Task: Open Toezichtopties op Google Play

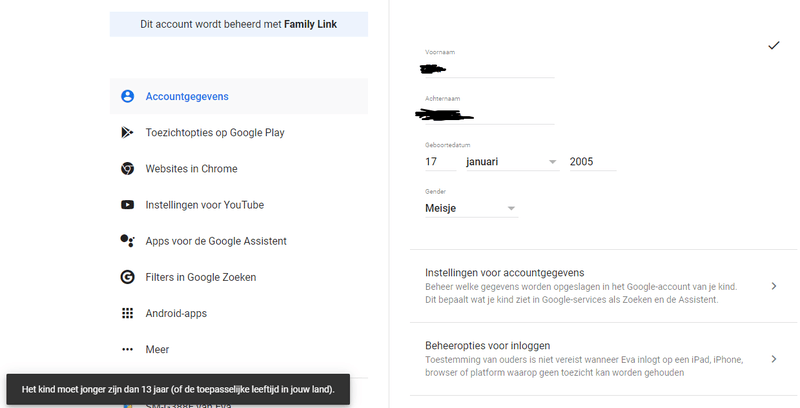Action: 215,132
